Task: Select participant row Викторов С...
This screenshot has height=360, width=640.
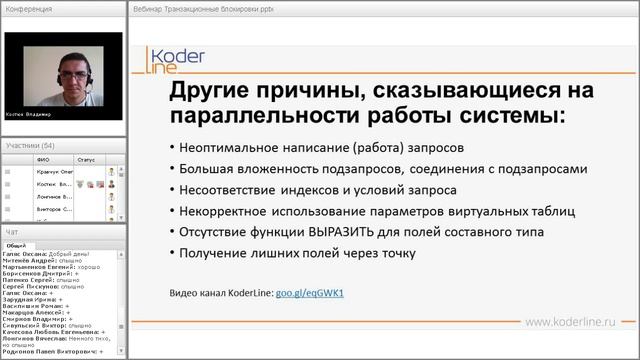Action: 60,209
